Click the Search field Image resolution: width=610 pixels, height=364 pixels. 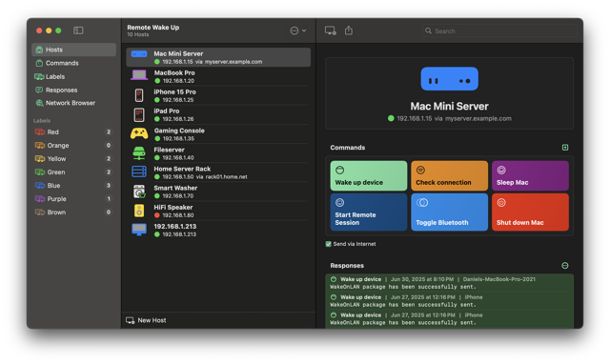(499, 30)
